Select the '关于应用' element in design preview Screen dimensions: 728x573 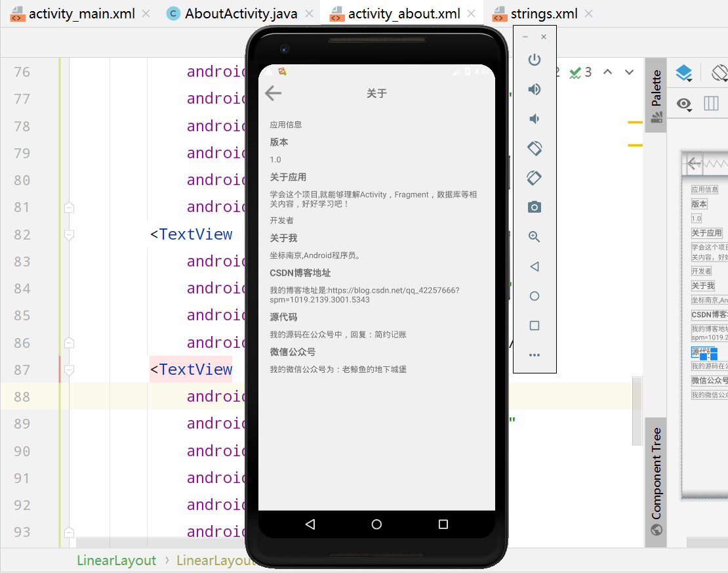706,233
